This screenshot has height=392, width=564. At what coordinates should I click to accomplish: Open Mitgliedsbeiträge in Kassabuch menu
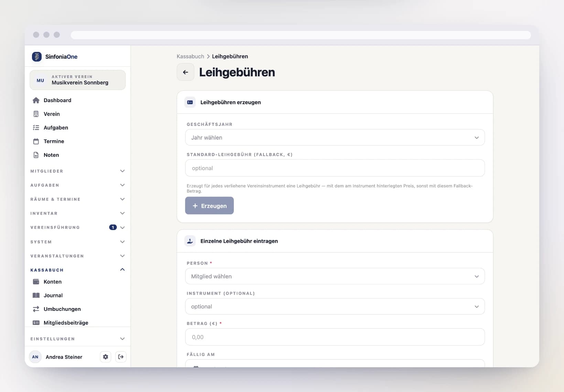pos(78,323)
